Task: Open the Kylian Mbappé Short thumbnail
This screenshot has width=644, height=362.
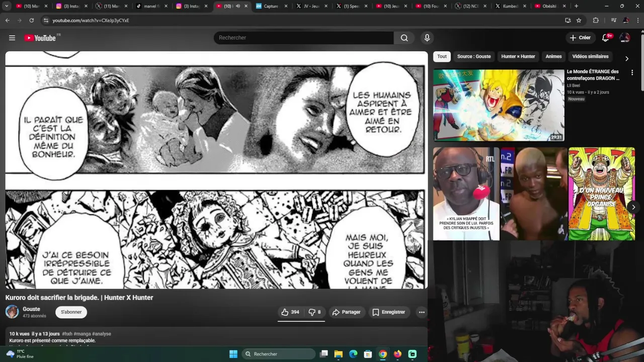Action: (466, 194)
